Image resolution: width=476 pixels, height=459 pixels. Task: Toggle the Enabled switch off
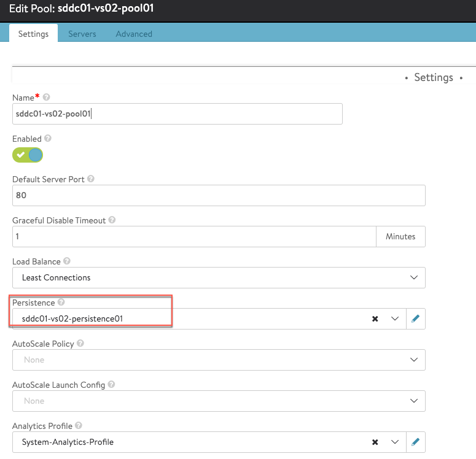[28, 155]
